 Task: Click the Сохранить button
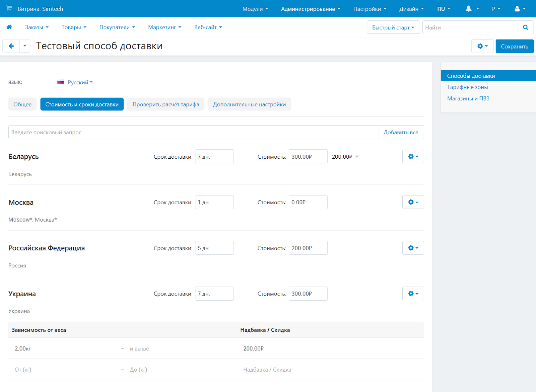515,46
